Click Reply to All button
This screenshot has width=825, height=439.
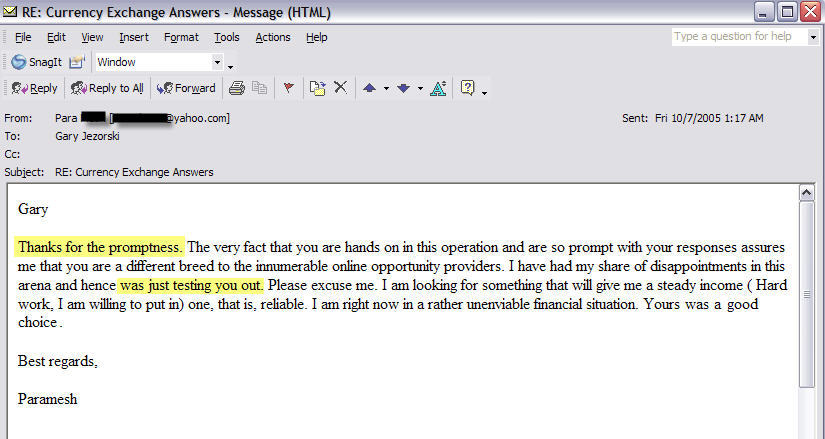click(107, 88)
